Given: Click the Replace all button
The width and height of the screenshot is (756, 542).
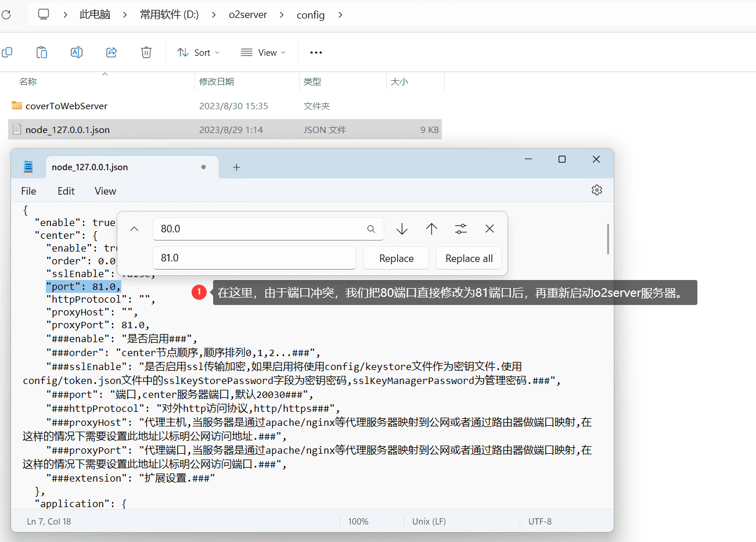Looking at the screenshot, I should click(469, 259).
